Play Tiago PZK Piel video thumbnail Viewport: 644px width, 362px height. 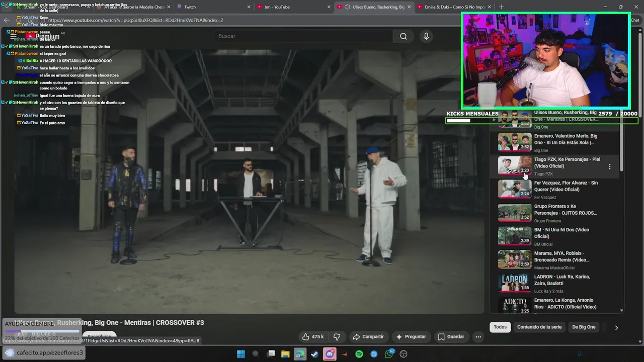coord(514,165)
